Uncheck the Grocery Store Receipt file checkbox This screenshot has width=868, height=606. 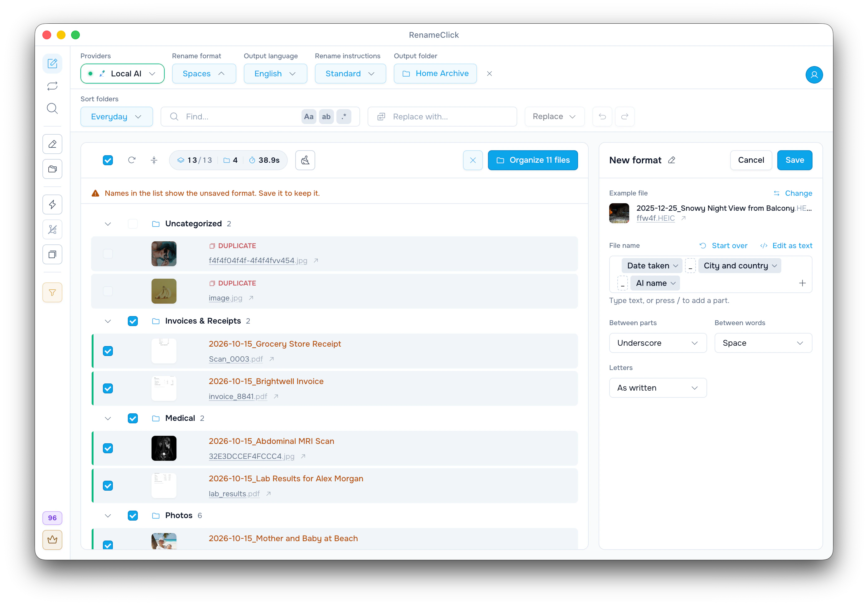pos(108,351)
